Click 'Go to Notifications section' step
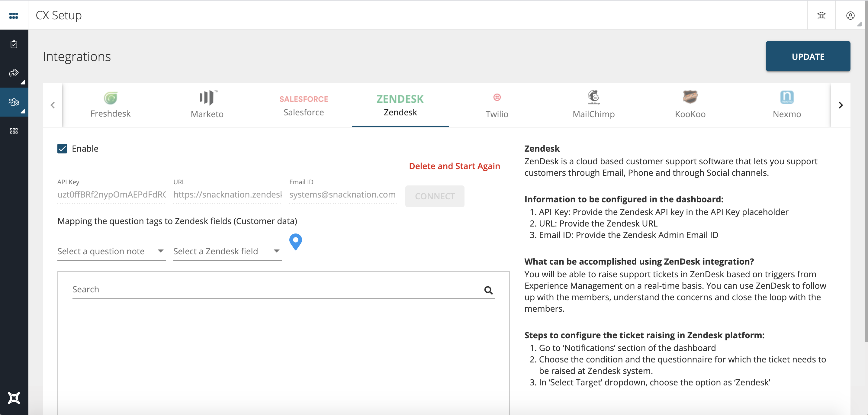Image resolution: width=868 pixels, height=415 pixels. click(627, 348)
